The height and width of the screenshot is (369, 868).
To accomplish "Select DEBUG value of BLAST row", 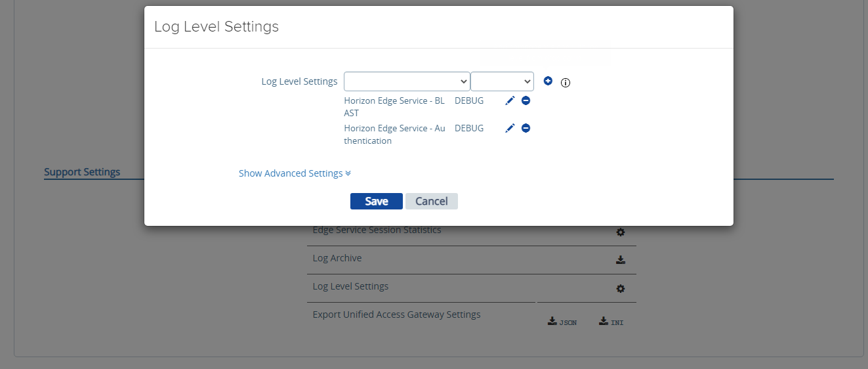I will [x=469, y=100].
